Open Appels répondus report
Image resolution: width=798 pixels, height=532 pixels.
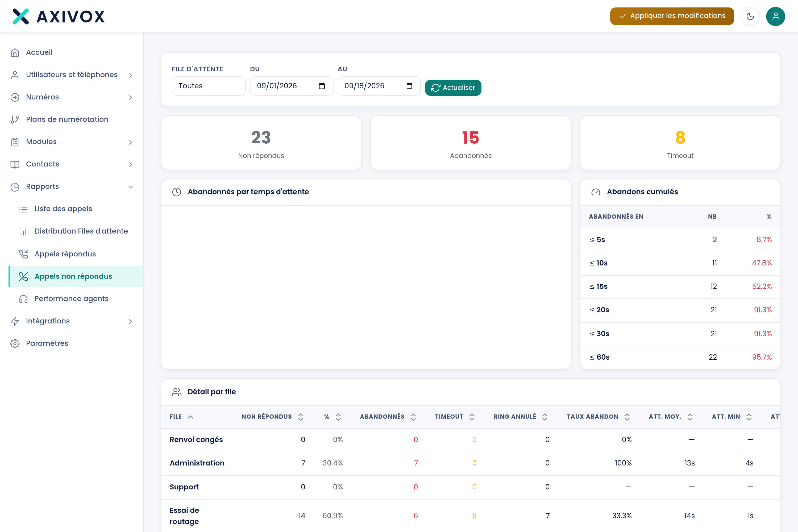pos(65,254)
